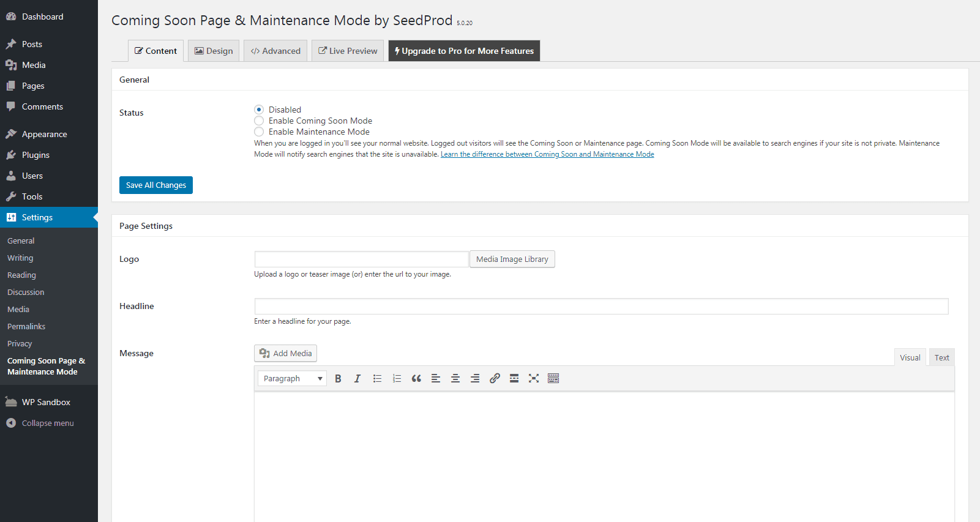Switch to the Content tab
The width and height of the screenshot is (980, 522).
[155, 51]
